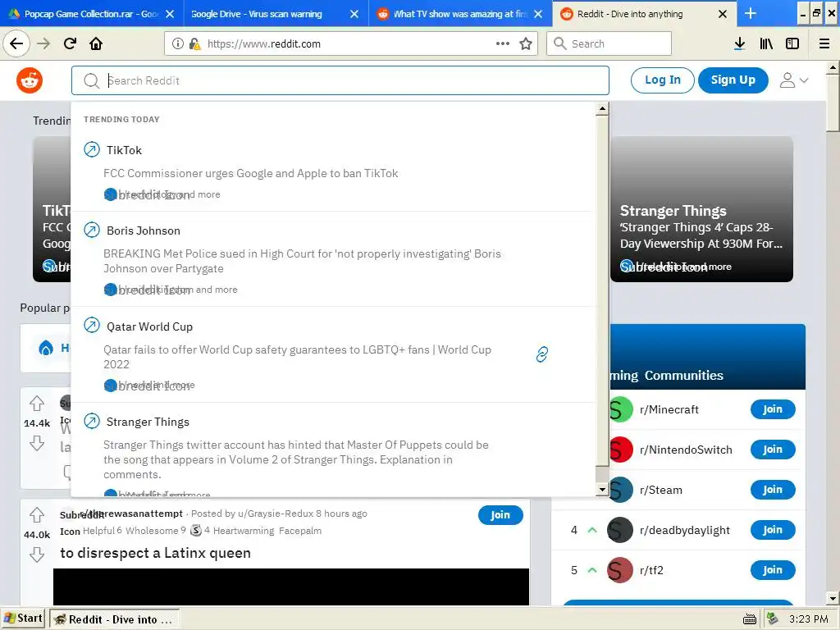Click the padlock warning icon in address bar
The image size is (840, 630).
point(194,43)
